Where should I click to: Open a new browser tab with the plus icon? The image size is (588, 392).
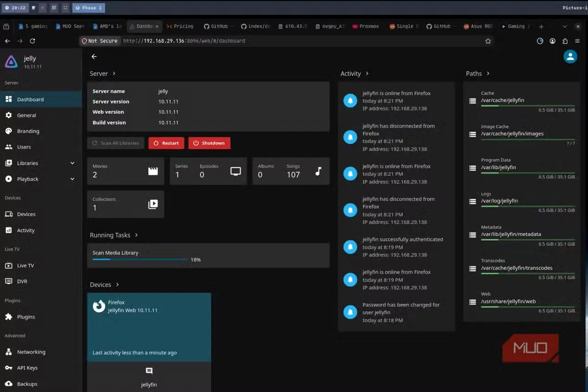click(x=541, y=26)
